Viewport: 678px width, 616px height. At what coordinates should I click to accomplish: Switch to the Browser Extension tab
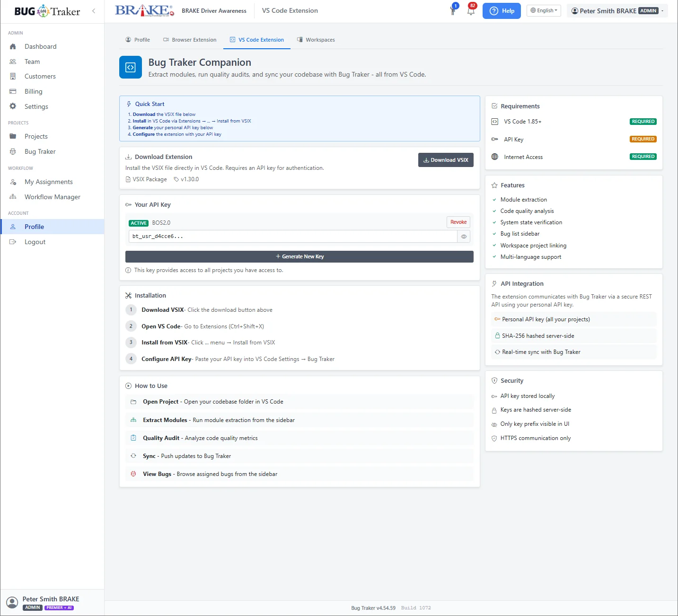pos(190,40)
